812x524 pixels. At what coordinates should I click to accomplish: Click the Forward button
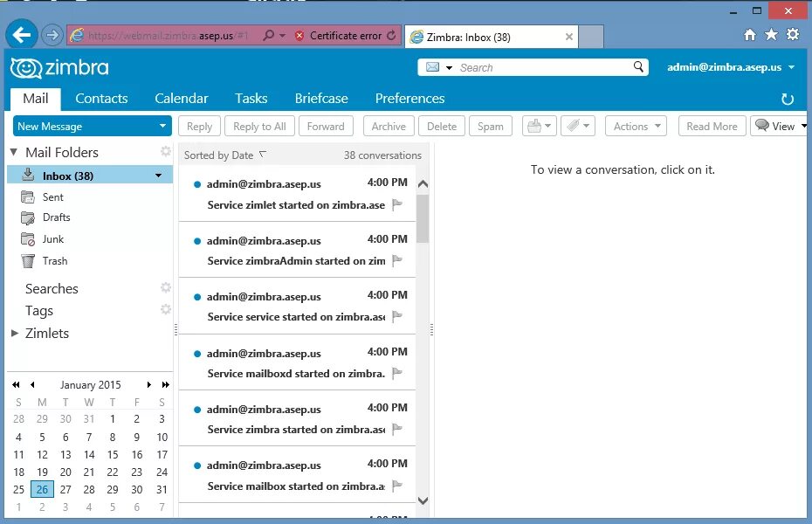tap(326, 127)
